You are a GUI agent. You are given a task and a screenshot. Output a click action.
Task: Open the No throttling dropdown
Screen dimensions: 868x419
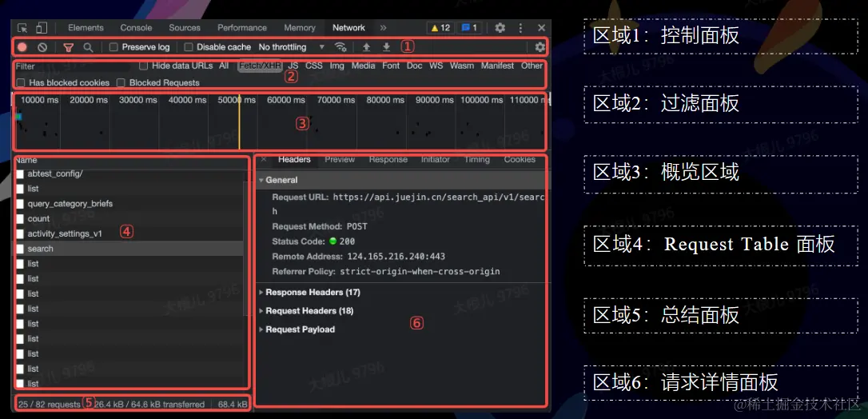click(x=292, y=47)
